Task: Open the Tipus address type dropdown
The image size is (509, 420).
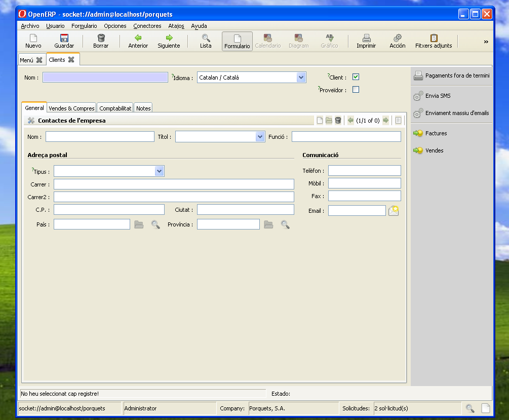Action: pos(160,171)
